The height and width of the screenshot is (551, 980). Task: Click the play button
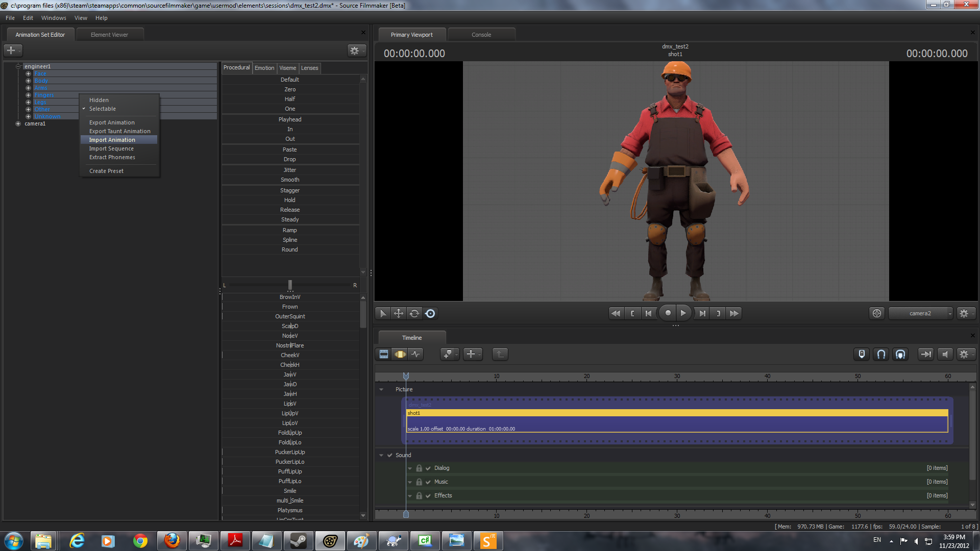[x=683, y=313]
